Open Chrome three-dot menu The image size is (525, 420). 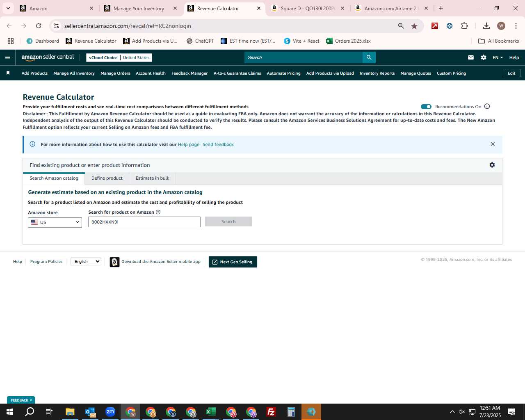(x=516, y=26)
